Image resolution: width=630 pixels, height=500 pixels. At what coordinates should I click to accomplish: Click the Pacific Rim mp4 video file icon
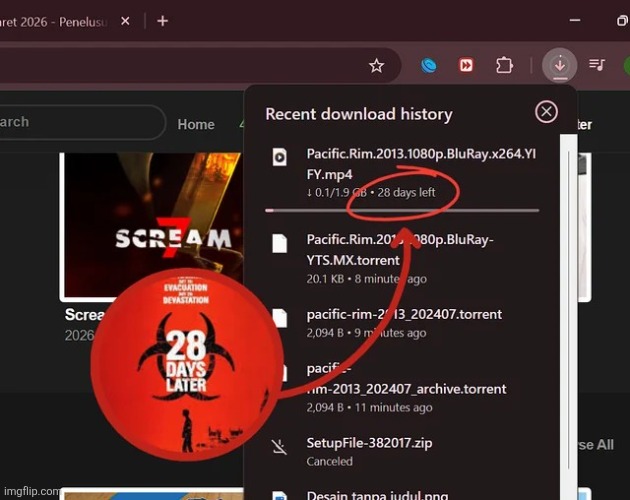pos(281,156)
